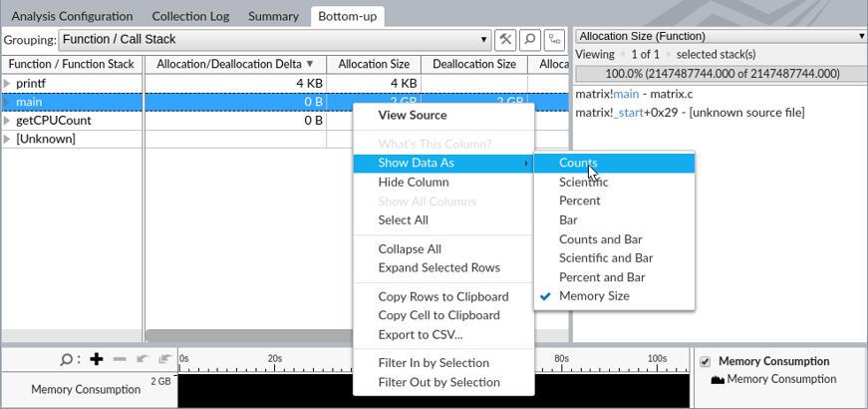Expand the printf row

pyautogui.click(x=8, y=83)
